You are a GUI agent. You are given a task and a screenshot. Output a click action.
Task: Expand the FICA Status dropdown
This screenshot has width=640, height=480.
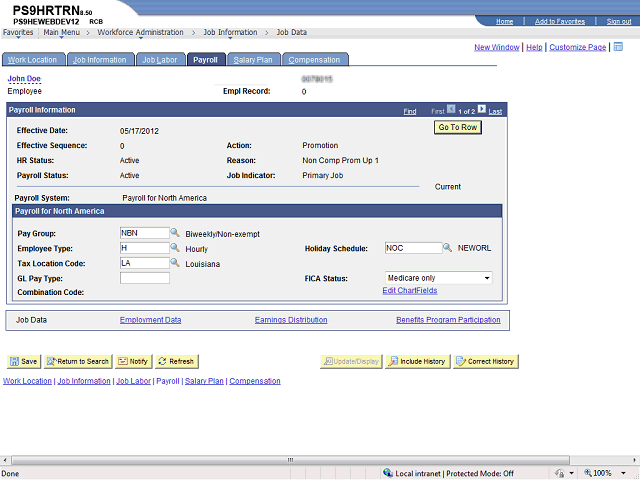[487, 278]
